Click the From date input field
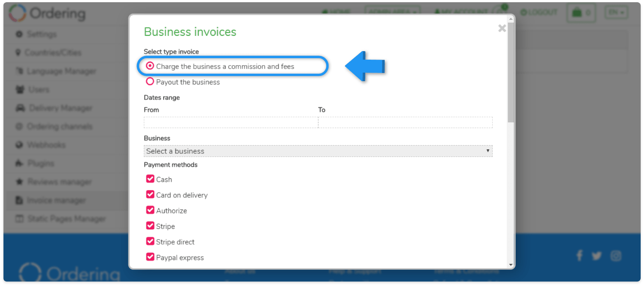The height and width of the screenshot is (286, 644). [231, 123]
